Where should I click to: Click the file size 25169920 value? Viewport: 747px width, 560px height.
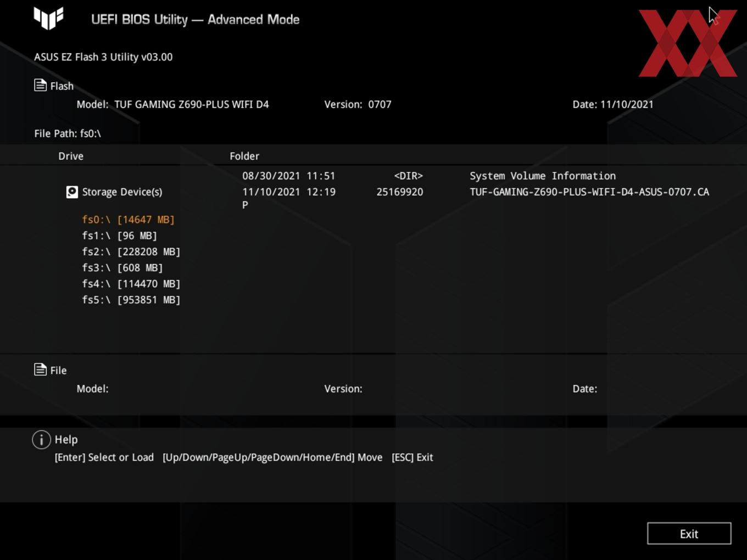(x=399, y=192)
